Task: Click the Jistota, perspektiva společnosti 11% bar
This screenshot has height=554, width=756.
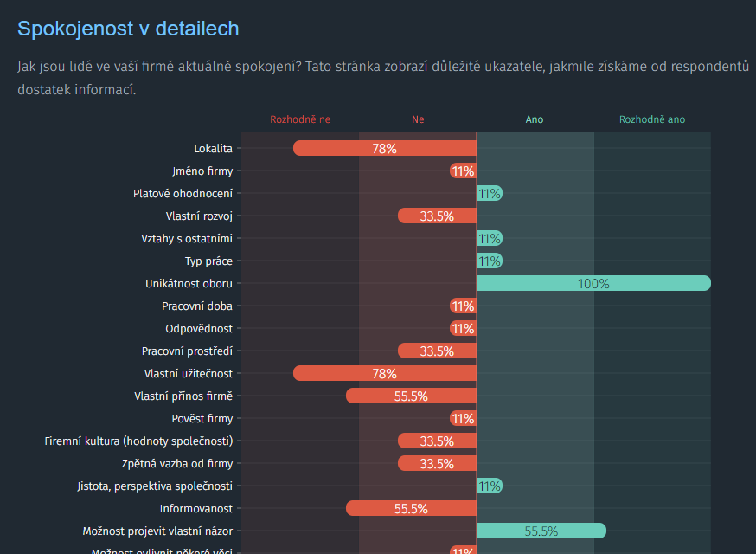Action: click(x=490, y=486)
